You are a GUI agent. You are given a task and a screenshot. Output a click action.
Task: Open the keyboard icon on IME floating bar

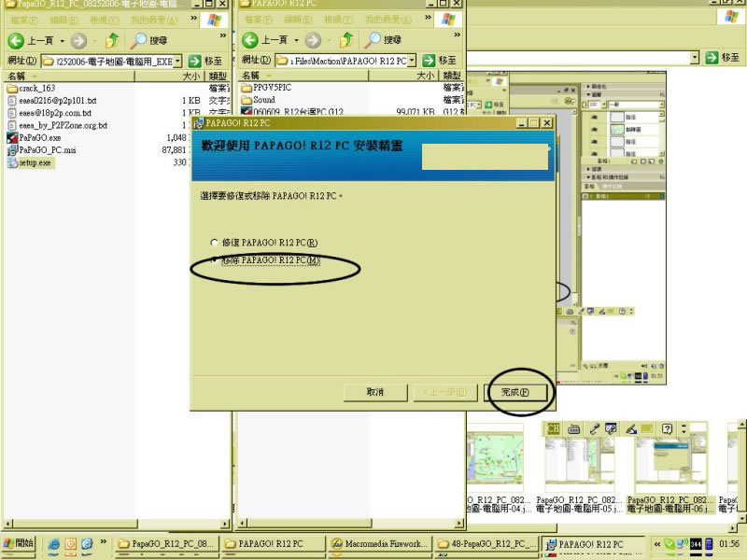coord(573,429)
